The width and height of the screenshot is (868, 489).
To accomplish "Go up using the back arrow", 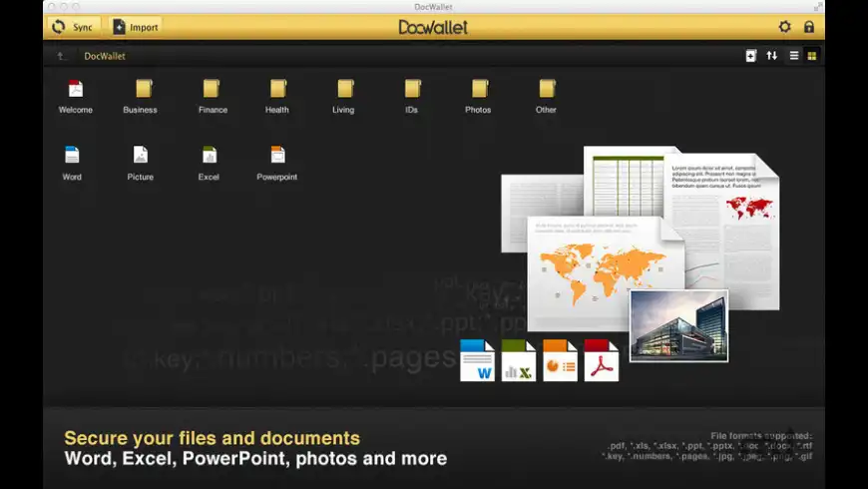I will coord(61,56).
